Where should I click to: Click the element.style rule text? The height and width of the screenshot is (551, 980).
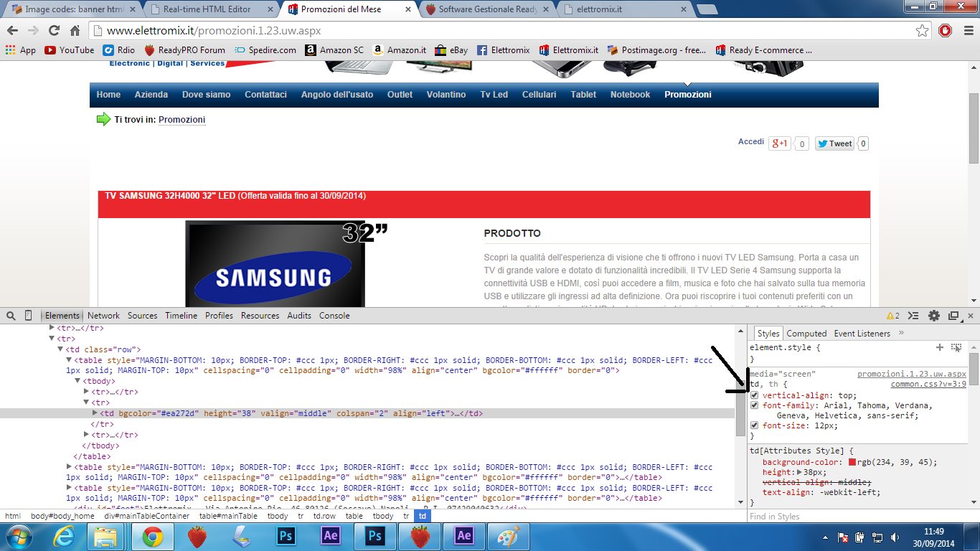tap(785, 347)
